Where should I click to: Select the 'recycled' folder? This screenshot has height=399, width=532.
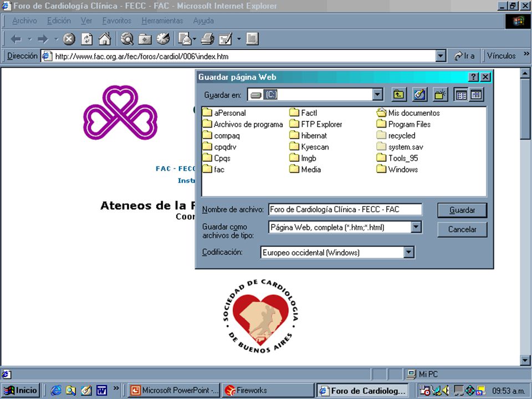(396, 135)
